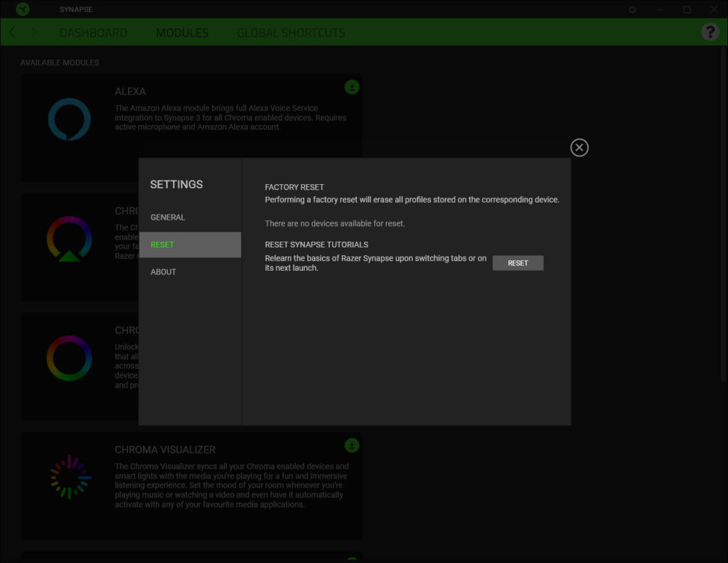Click the Reset button for Synapse tutorials
This screenshot has height=563, width=728.
[x=518, y=263]
